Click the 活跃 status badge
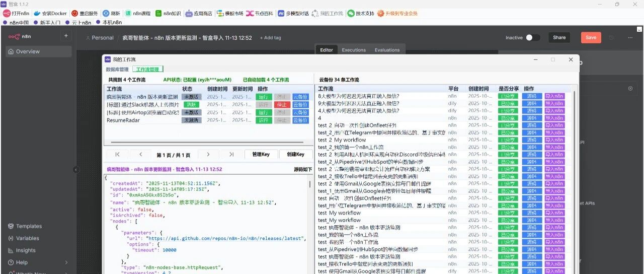 191,105
